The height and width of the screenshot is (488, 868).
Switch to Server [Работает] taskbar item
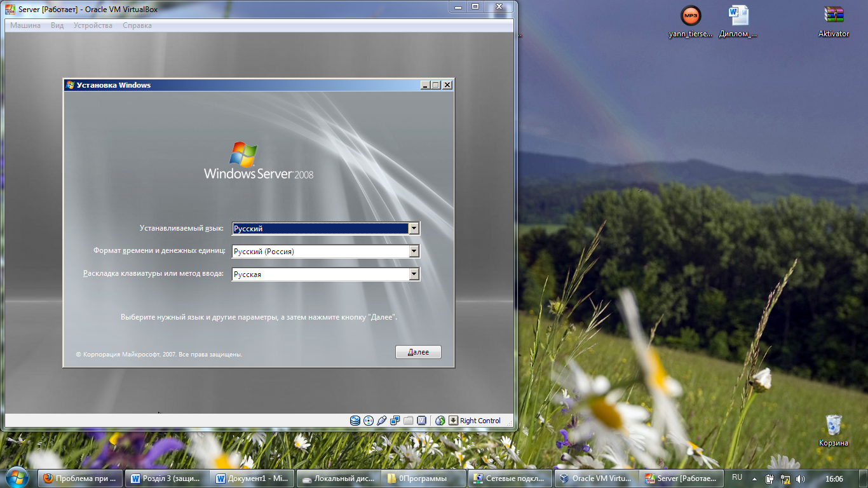681,478
